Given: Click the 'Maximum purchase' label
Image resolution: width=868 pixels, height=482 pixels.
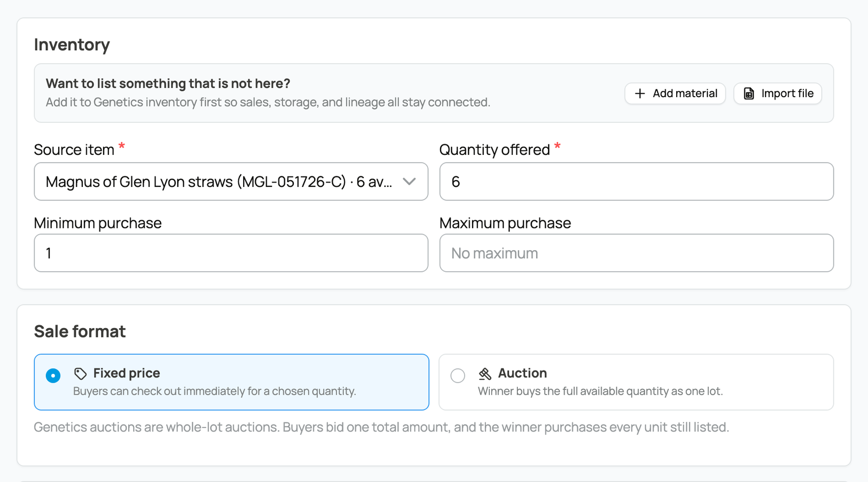Looking at the screenshot, I should click(x=505, y=223).
